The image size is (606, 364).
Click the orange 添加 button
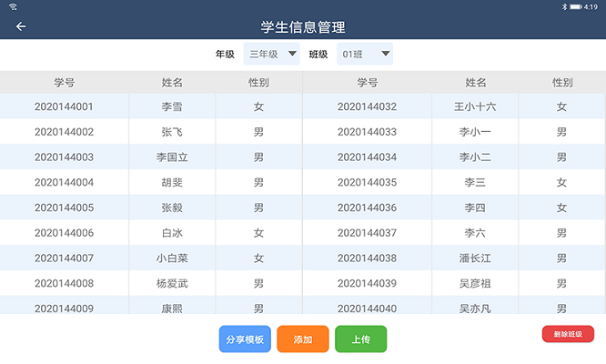tap(303, 339)
